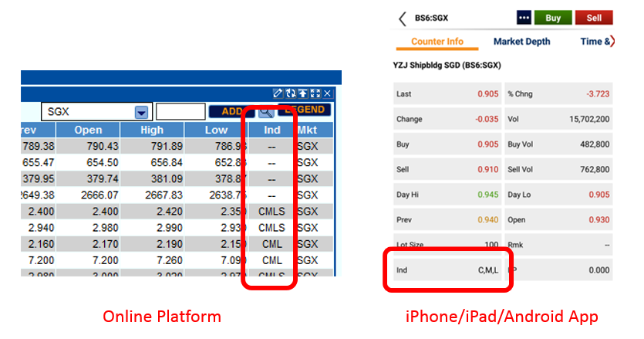Sort by the Ind column header

(272, 130)
